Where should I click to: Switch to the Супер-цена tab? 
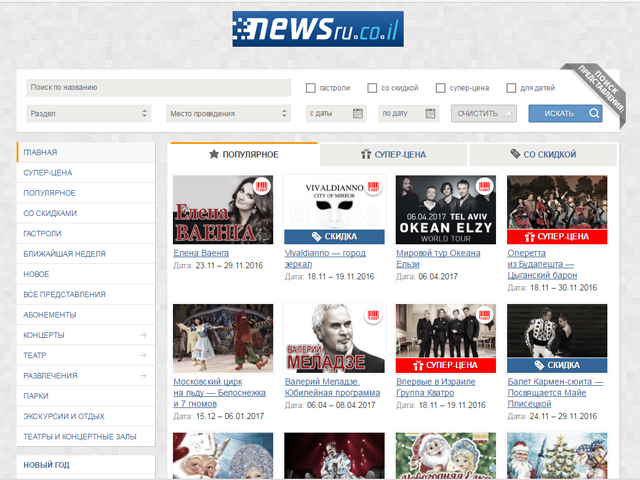(x=393, y=155)
